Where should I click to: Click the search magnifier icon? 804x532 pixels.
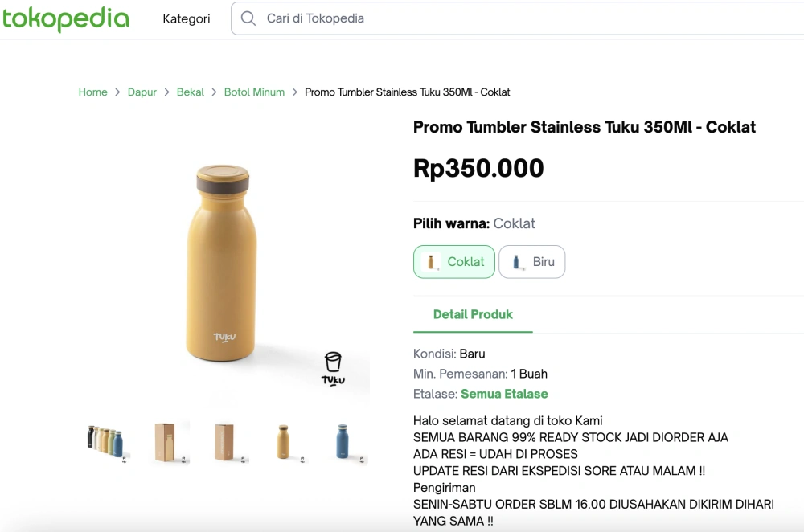point(248,18)
